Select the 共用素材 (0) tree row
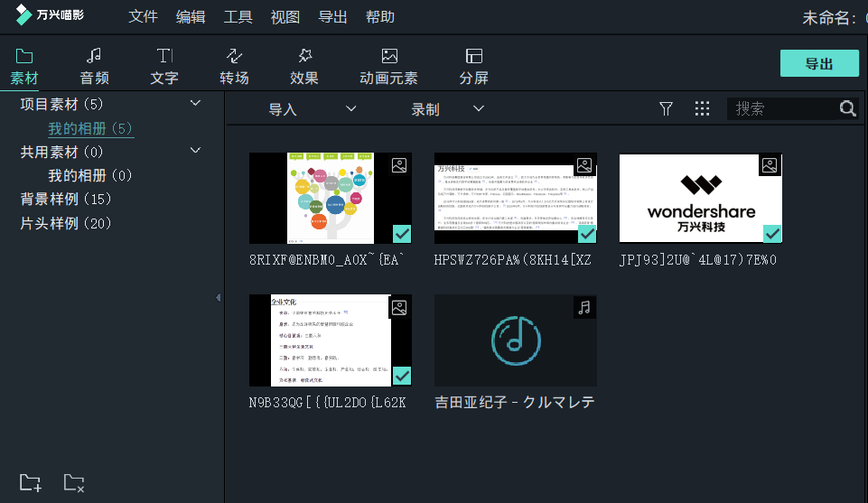This screenshot has width=868, height=503. click(x=62, y=153)
